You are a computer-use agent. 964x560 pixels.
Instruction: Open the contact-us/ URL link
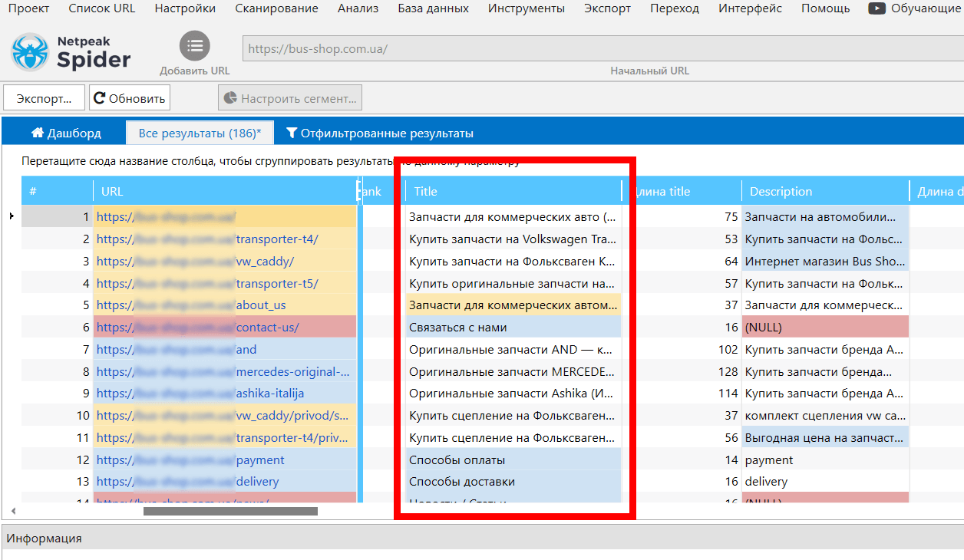point(197,327)
